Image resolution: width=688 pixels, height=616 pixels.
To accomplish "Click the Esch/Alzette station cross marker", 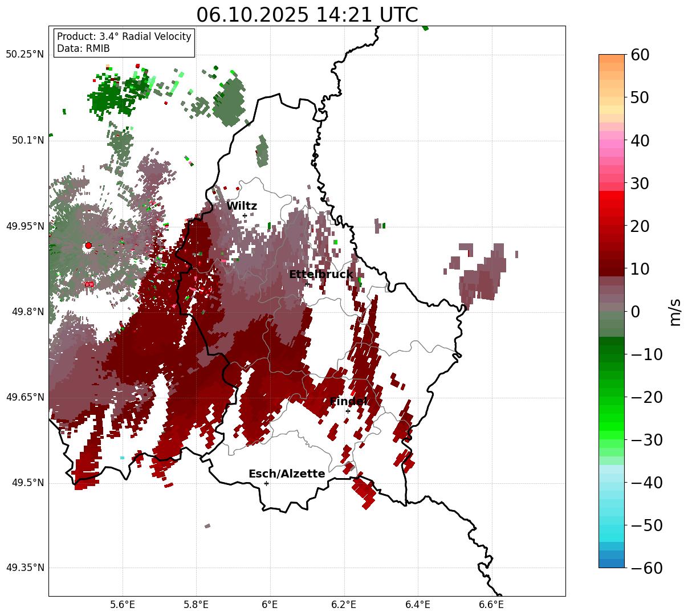I will [266, 483].
